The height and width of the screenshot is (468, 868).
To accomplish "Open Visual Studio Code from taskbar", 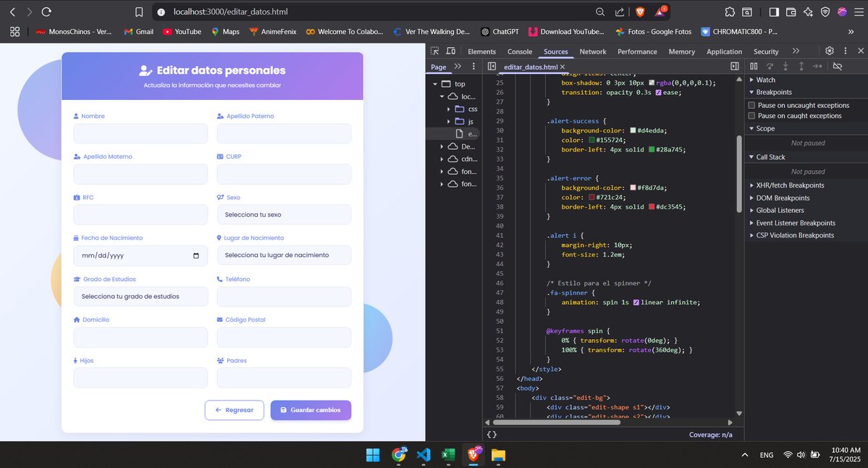I will click(x=424, y=455).
